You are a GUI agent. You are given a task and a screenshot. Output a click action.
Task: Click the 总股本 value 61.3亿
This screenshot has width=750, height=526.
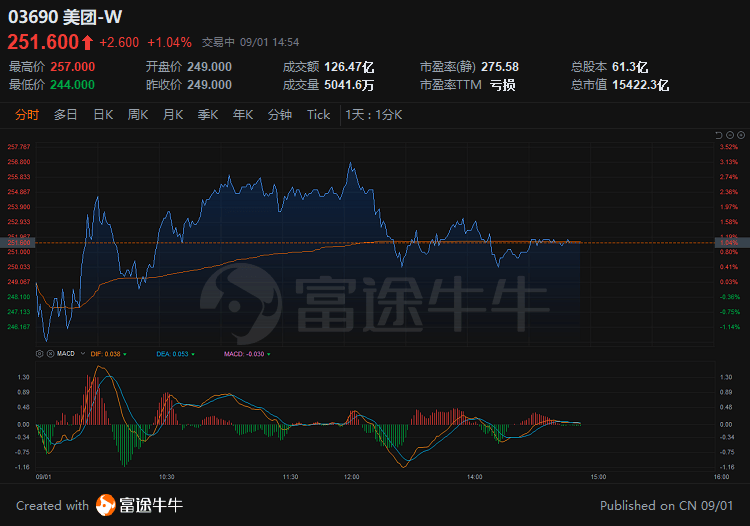pos(630,67)
